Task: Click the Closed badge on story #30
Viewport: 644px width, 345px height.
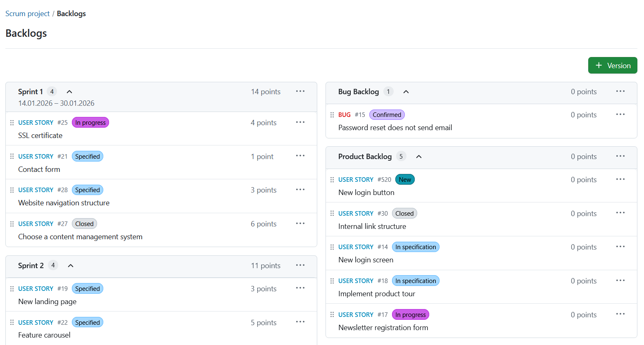Action: click(404, 213)
